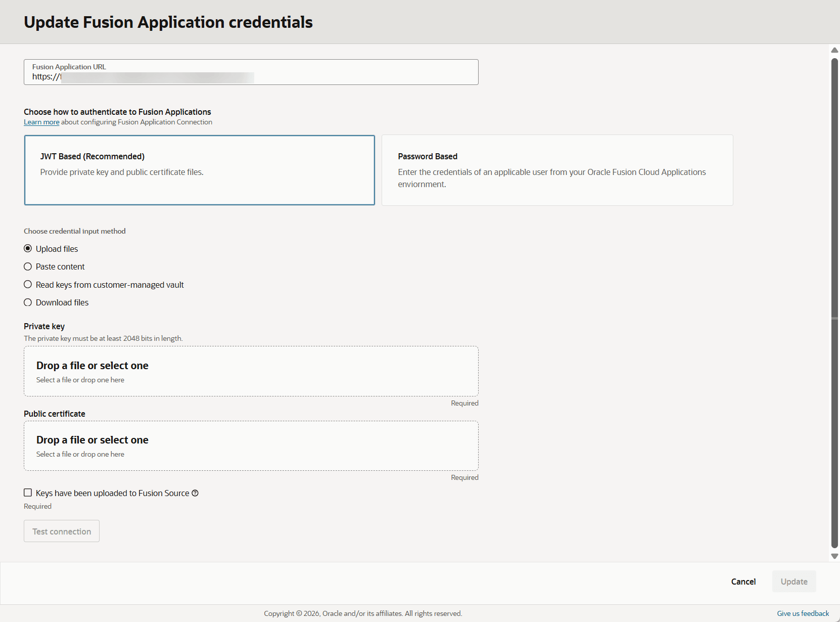
Task: Click the help icon beside Keys uploaded
Action: pyautogui.click(x=195, y=493)
